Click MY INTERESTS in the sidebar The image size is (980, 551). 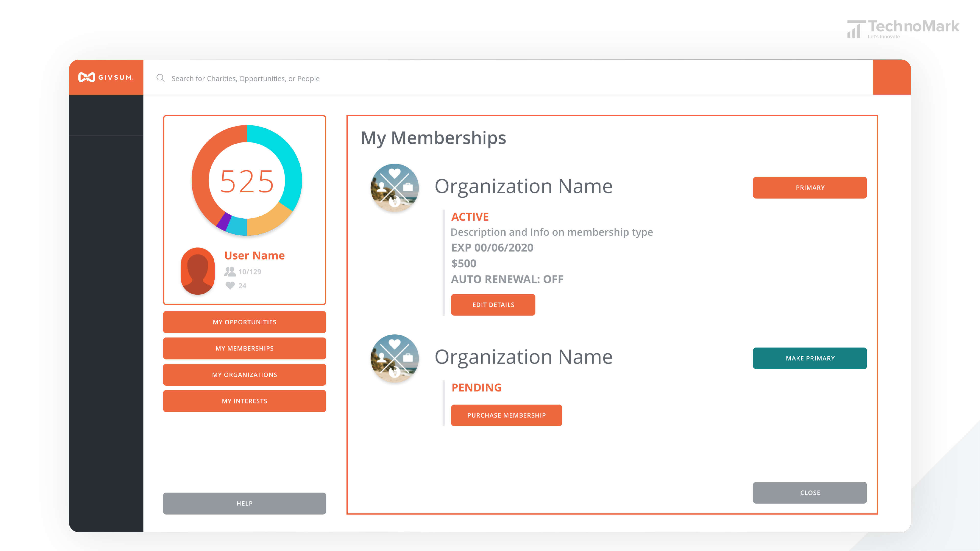pyautogui.click(x=244, y=401)
